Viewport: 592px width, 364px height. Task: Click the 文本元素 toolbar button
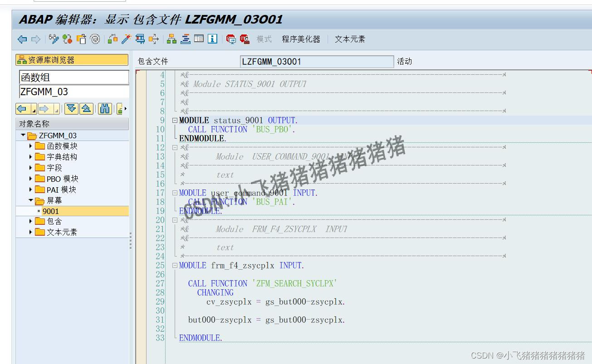tap(350, 39)
